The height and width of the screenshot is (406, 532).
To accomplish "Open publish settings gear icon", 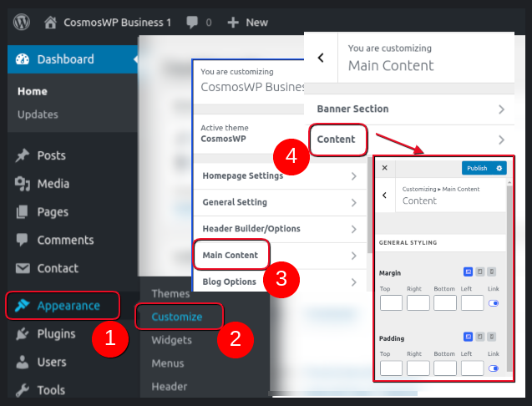I will tap(499, 168).
